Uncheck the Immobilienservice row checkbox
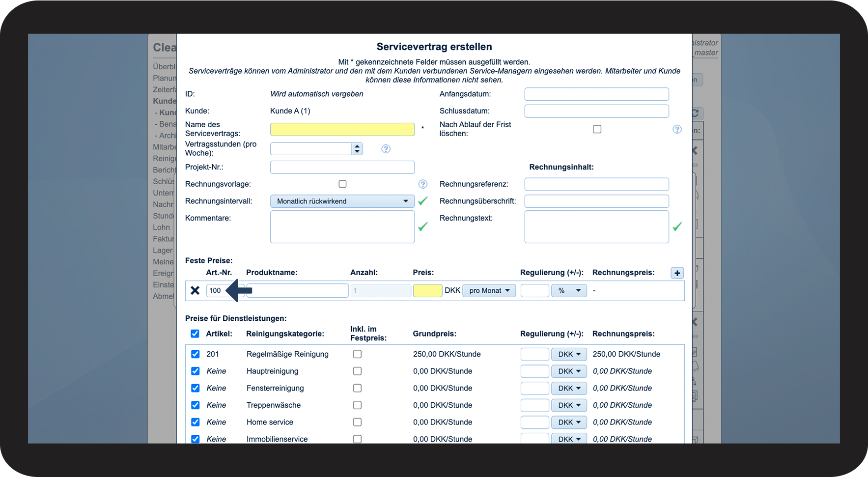 (x=195, y=439)
